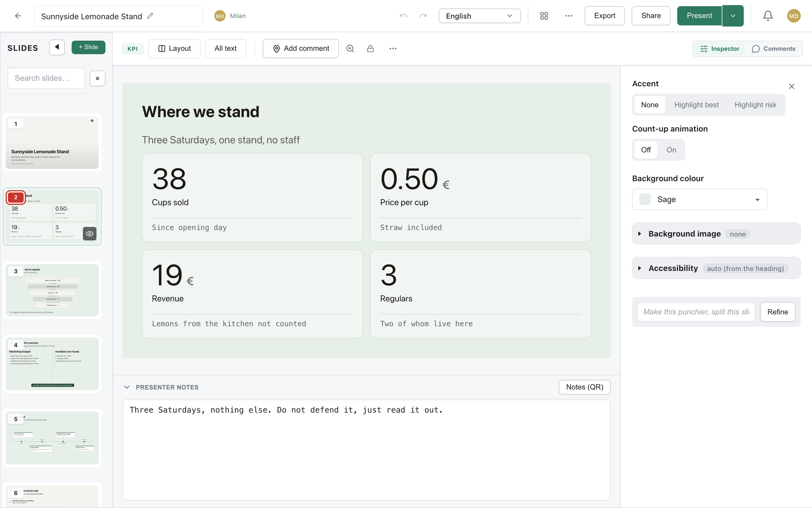Screen dimensions: 812x508
Task: Open the grid view icon
Action: 544,16
